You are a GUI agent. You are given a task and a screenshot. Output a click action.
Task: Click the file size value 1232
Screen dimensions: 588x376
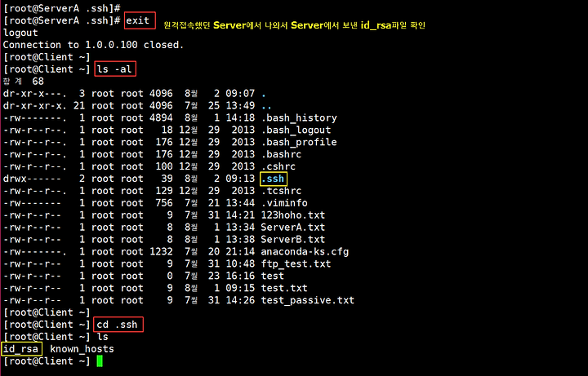click(161, 252)
